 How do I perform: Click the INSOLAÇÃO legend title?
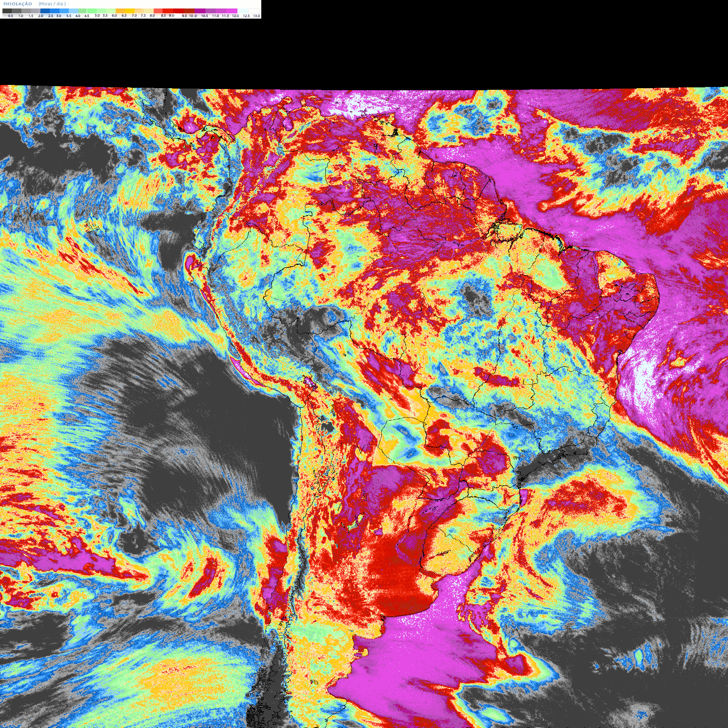tap(18, 4)
